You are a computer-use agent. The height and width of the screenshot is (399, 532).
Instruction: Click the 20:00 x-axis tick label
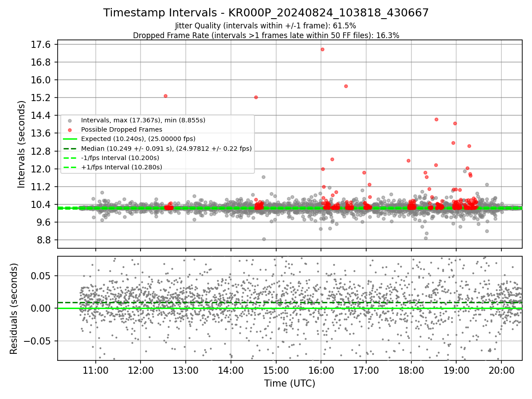(501, 371)
